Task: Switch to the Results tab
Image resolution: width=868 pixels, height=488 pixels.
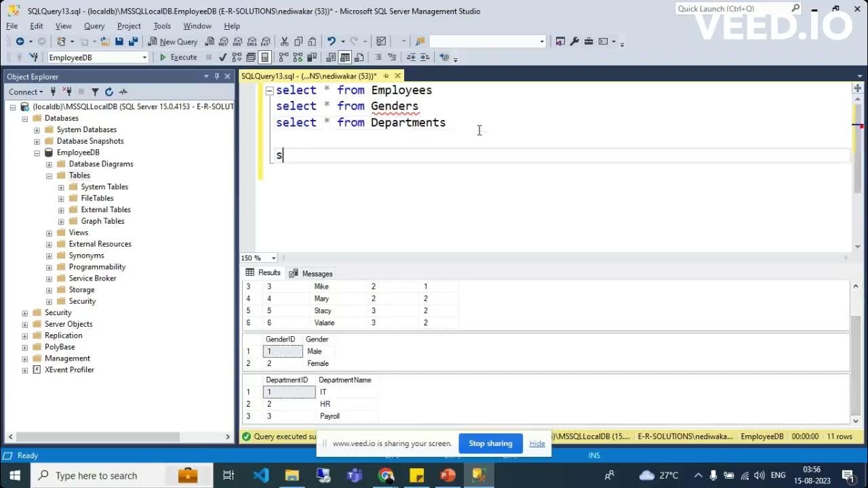Action: pos(262,272)
